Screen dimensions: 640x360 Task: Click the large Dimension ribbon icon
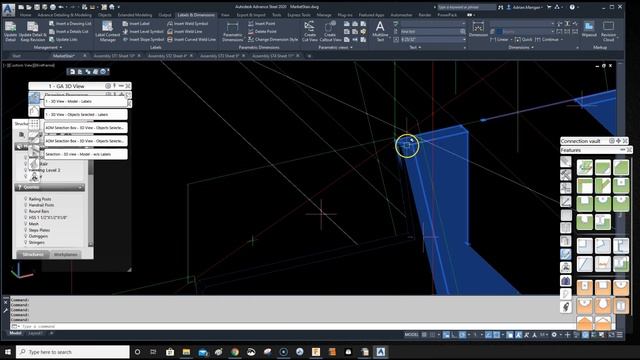click(478, 29)
